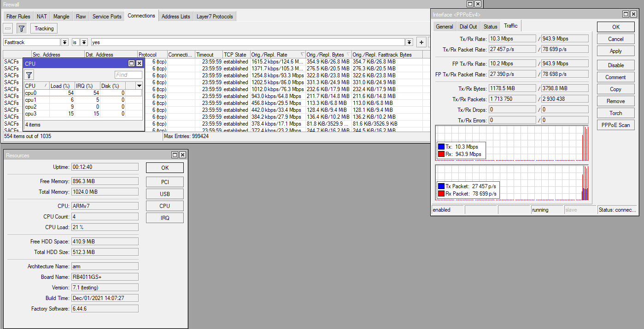The image size is (644, 329).
Task: Click OK in the Interface window
Action: [x=616, y=27]
